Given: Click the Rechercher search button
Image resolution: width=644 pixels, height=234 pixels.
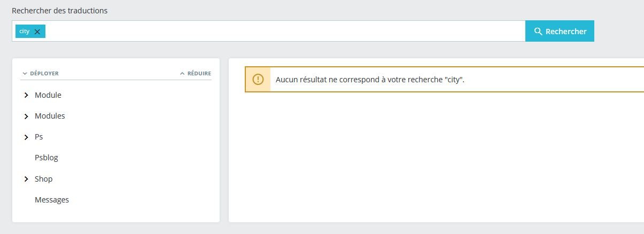Looking at the screenshot, I should tap(560, 31).
